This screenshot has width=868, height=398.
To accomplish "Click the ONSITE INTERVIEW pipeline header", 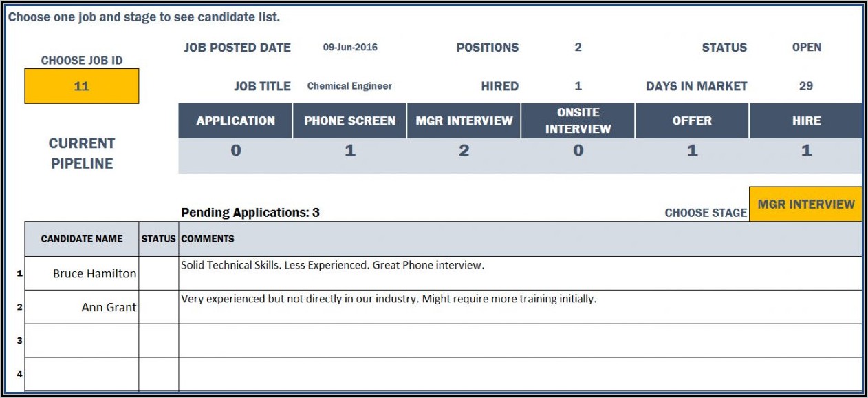I will tap(578, 121).
